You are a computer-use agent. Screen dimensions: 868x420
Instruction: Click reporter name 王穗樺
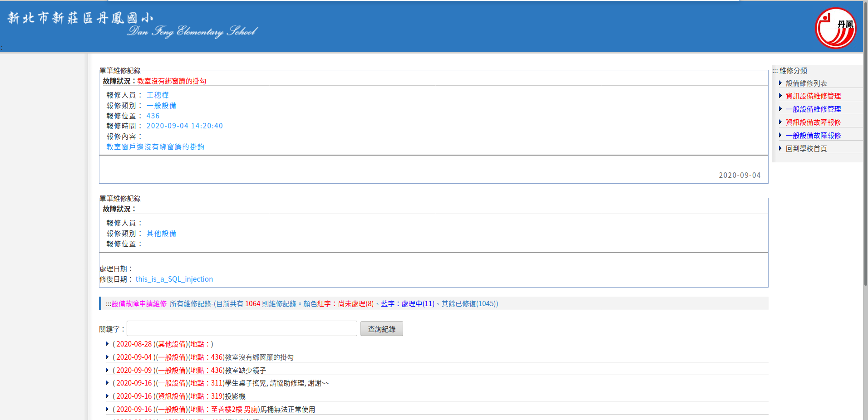[x=158, y=95]
